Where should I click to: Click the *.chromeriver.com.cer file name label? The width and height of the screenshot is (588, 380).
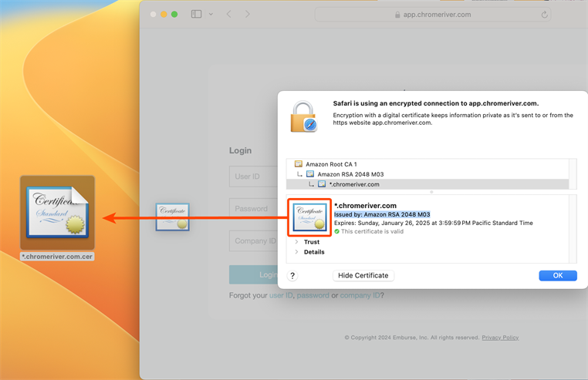tap(57, 257)
